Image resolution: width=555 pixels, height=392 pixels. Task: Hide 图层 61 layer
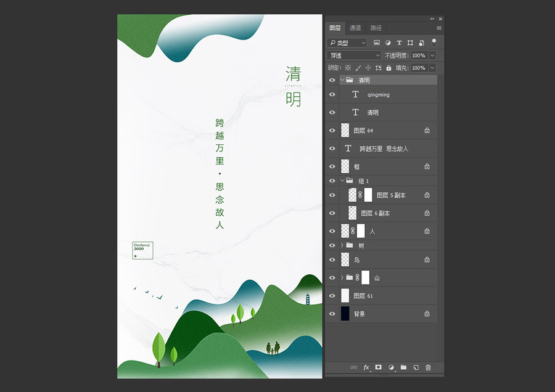coord(332,296)
